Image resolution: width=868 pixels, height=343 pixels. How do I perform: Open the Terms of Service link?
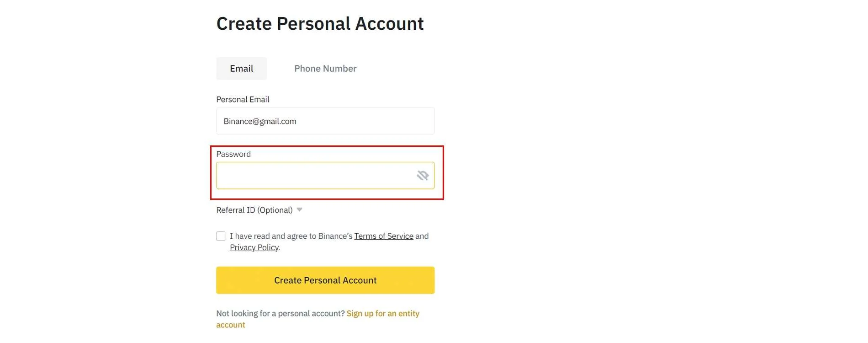(x=384, y=236)
